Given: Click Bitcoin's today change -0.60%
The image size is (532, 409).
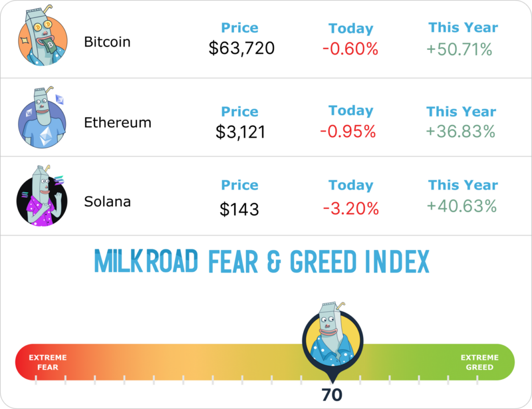Looking at the screenshot, I should (350, 49).
